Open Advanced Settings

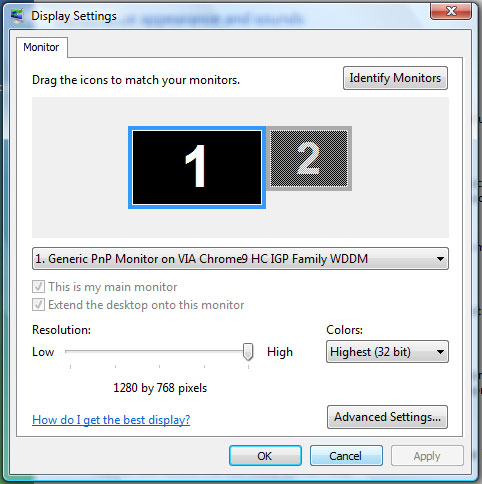[x=387, y=417]
